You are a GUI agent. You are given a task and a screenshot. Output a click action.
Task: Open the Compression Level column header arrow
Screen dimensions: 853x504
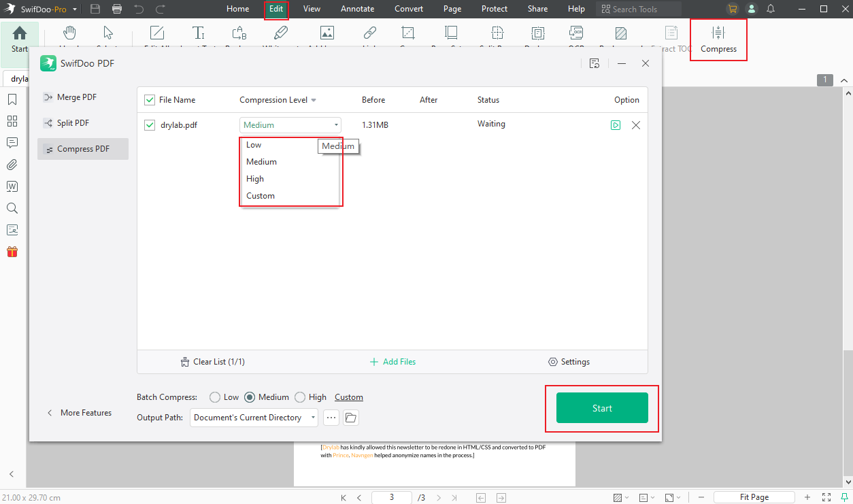point(314,101)
